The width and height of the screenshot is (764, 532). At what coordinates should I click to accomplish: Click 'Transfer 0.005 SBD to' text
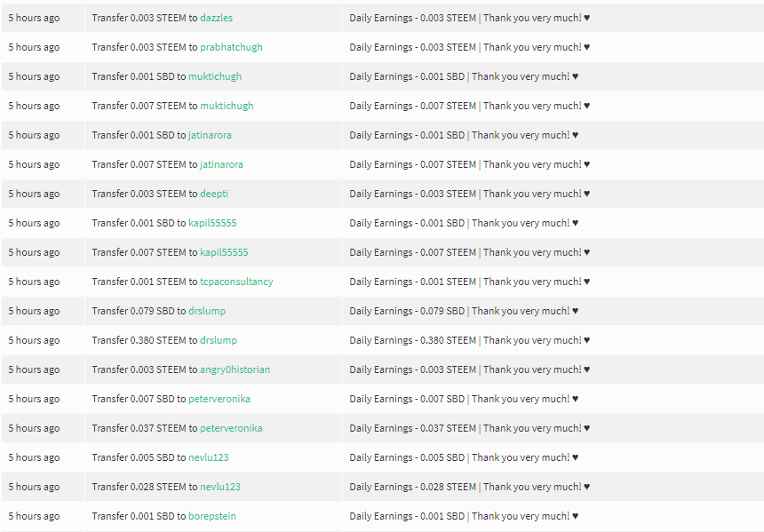139,457
